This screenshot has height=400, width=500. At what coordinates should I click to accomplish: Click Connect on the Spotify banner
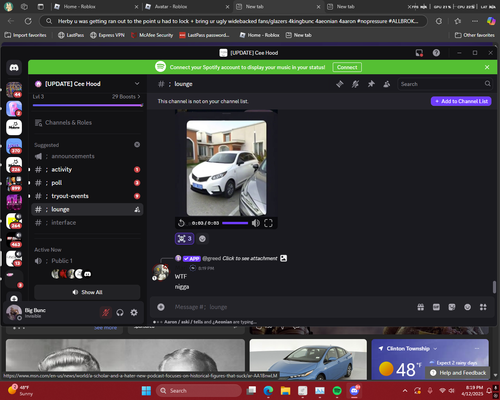point(347,67)
